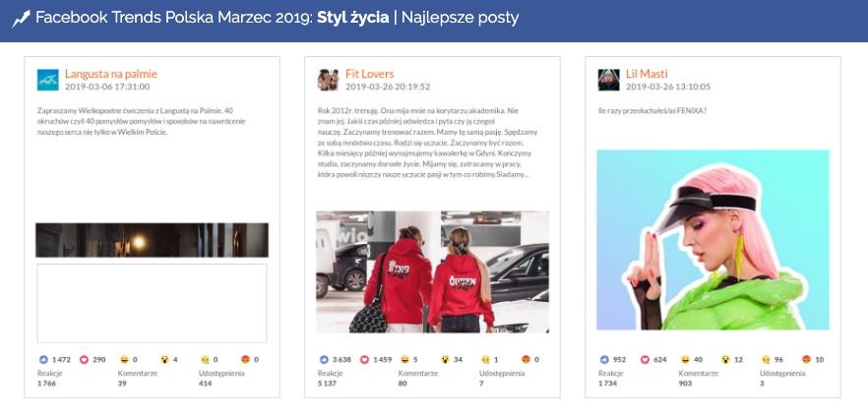This screenshot has height=417, width=868.
Task: Open the dark street image in the Langusta post
Action: click(x=152, y=240)
